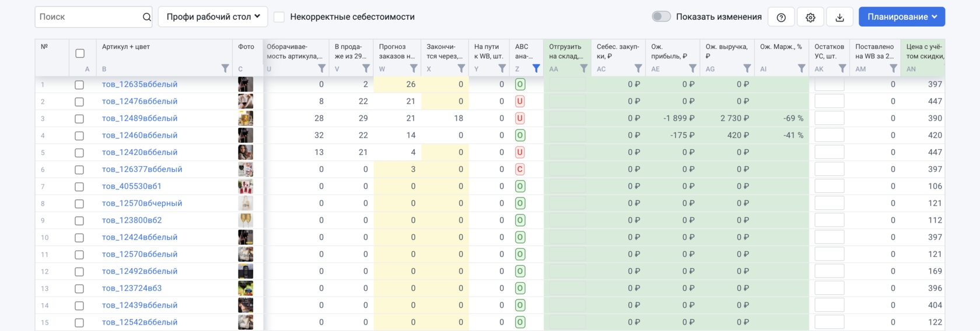Open filter for Оборачиваемость артикула column
The image size is (980, 331).
(x=321, y=69)
